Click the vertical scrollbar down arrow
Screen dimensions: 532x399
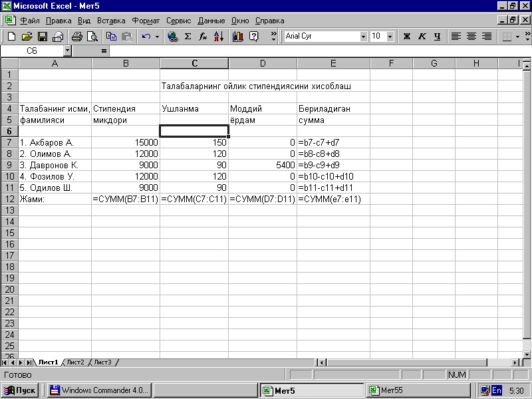[527, 354]
